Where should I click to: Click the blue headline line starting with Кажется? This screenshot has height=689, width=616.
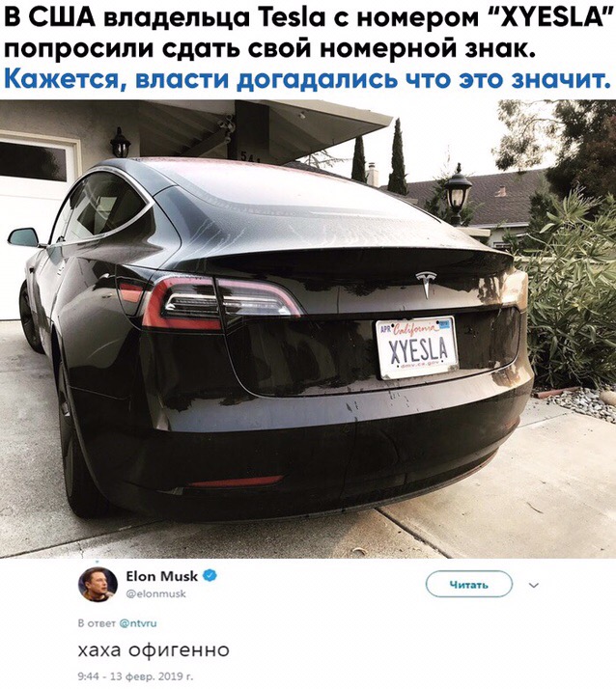(307, 81)
